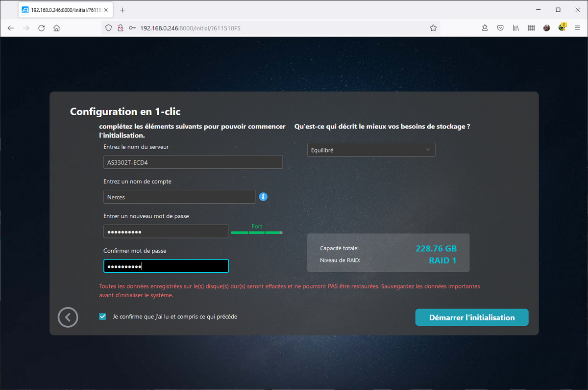
Task: Open the Equilibré storage needs dropdown
Action: click(371, 150)
